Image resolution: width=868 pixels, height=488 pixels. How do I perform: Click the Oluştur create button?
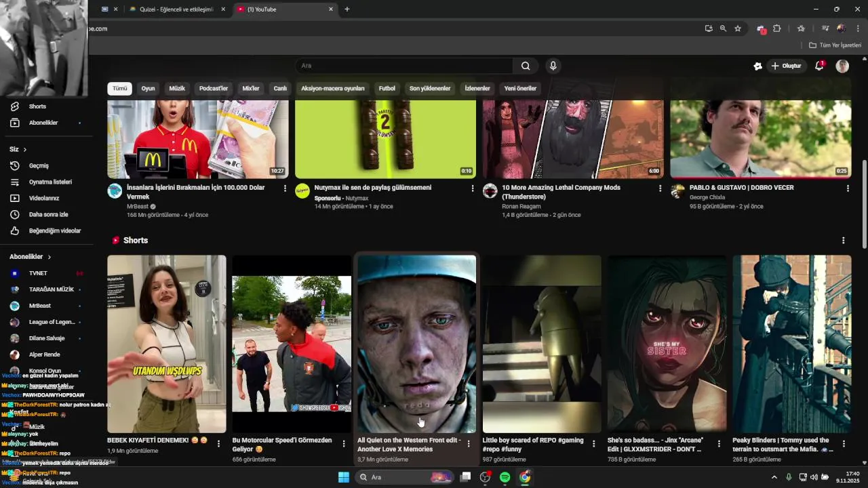pos(786,66)
